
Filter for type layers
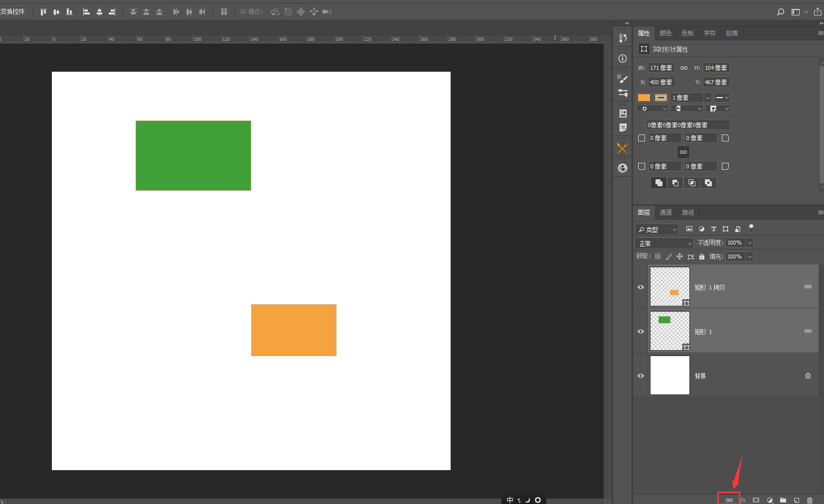click(x=713, y=229)
